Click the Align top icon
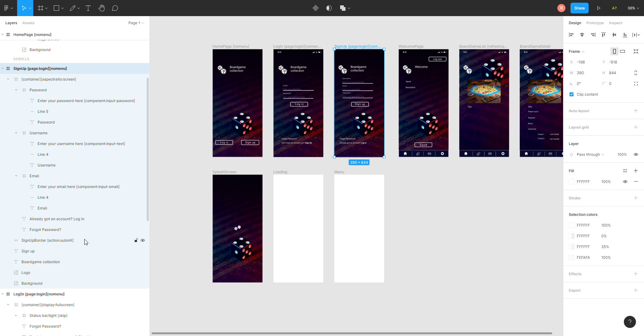644x336 pixels. click(603, 35)
